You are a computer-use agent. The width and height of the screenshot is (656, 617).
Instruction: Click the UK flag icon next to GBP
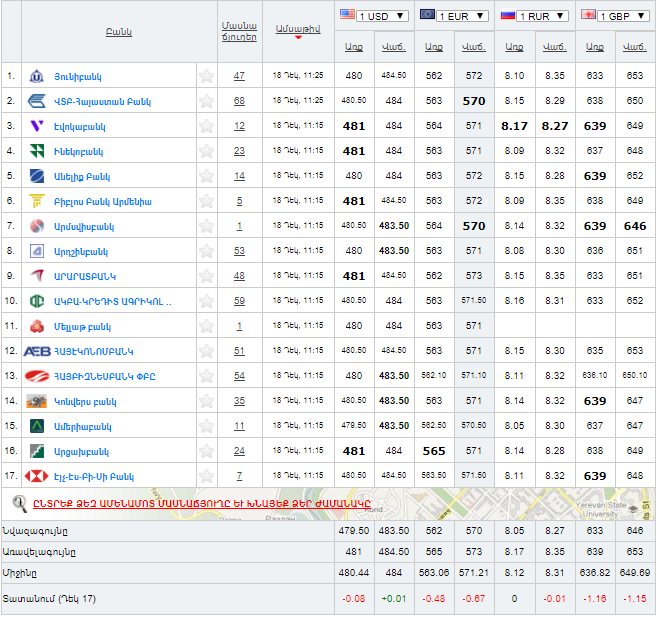click(x=588, y=15)
